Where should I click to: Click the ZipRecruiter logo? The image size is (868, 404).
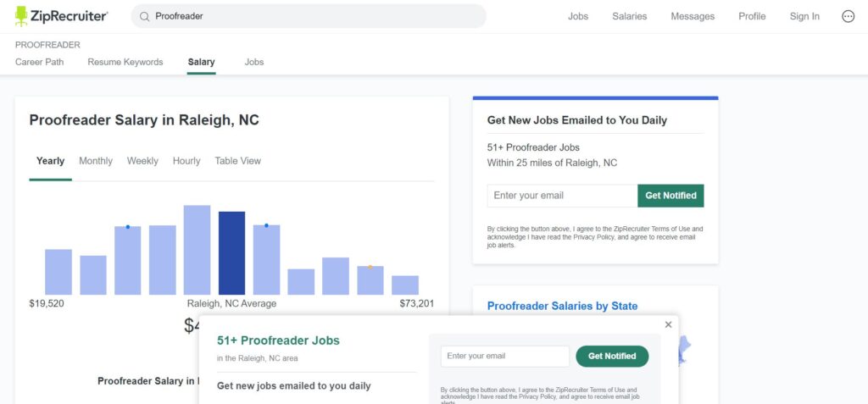click(x=61, y=16)
